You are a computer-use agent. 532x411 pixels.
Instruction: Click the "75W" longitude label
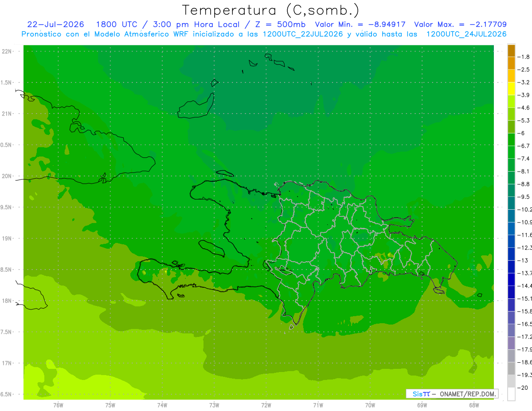click(110, 405)
